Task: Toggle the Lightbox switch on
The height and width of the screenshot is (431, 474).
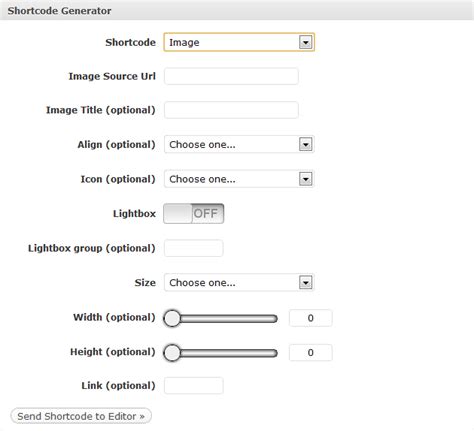Action: (x=194, y=213)
